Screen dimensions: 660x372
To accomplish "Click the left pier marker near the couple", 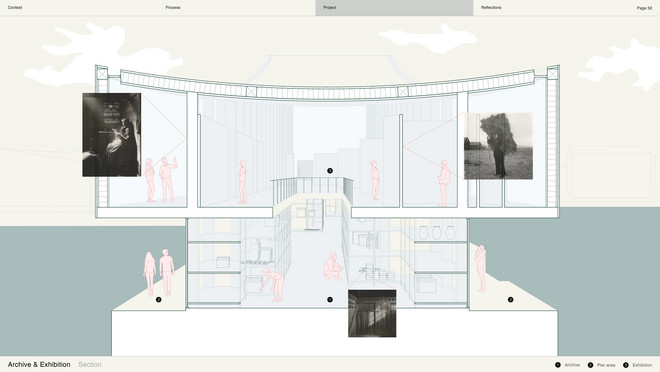I will (159, 300).
